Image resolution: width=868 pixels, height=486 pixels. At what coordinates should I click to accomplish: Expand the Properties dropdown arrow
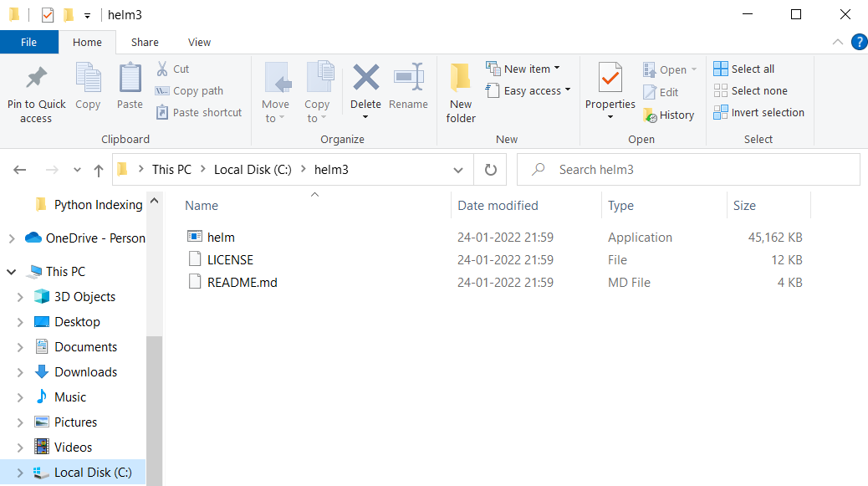tap(610, 117)
